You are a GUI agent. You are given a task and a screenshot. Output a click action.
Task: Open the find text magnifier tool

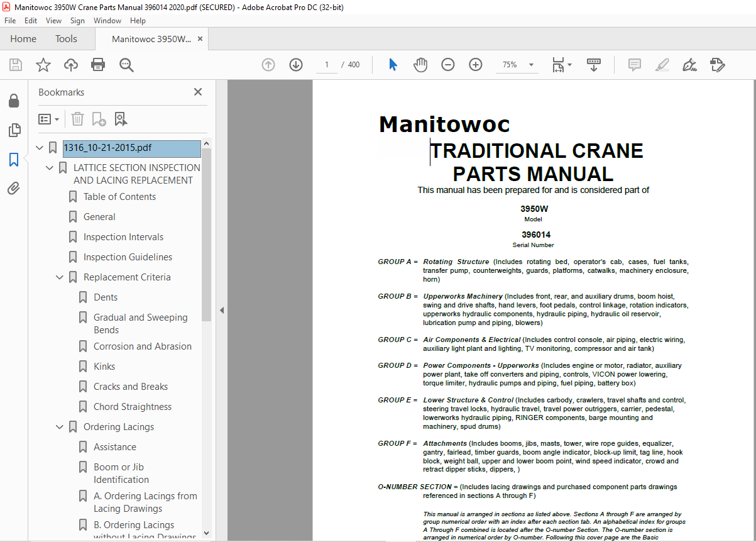click(126, 65)
